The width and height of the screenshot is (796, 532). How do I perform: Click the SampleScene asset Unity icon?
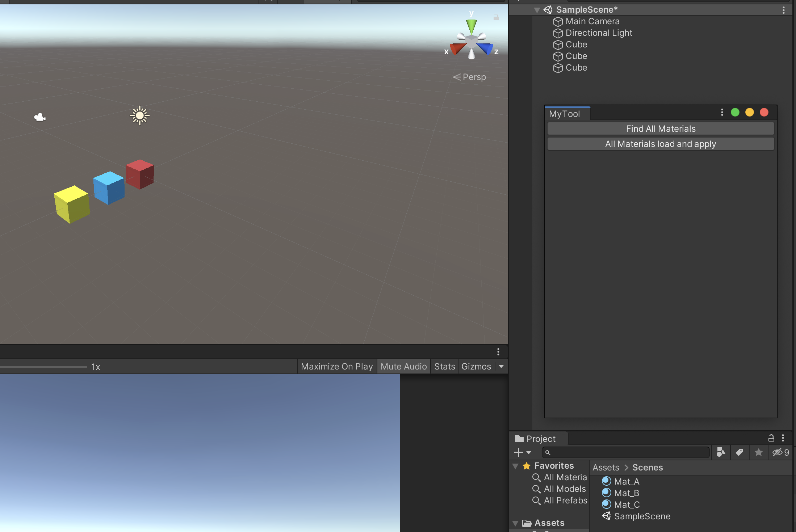606,516
